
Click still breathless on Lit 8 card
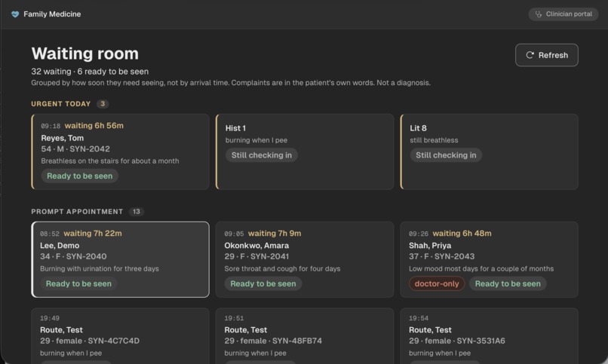(x=434, y=140)
